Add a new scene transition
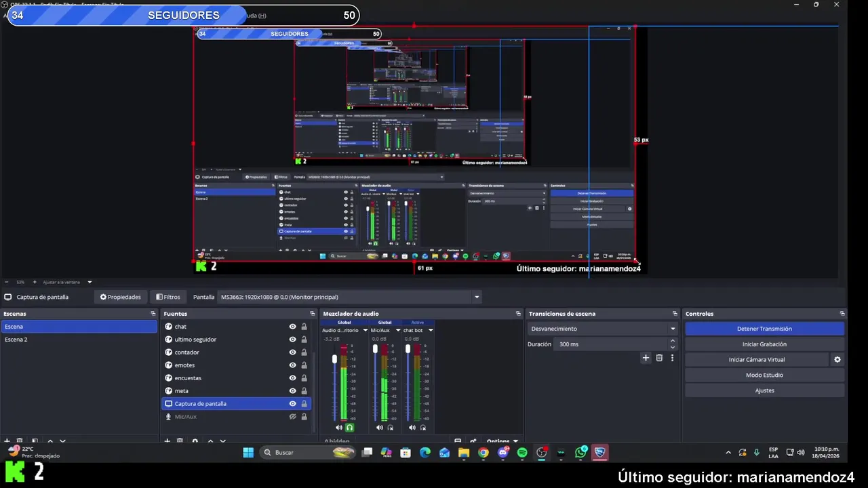Screen dimensions: 868x488 click(x=646, y=358)
